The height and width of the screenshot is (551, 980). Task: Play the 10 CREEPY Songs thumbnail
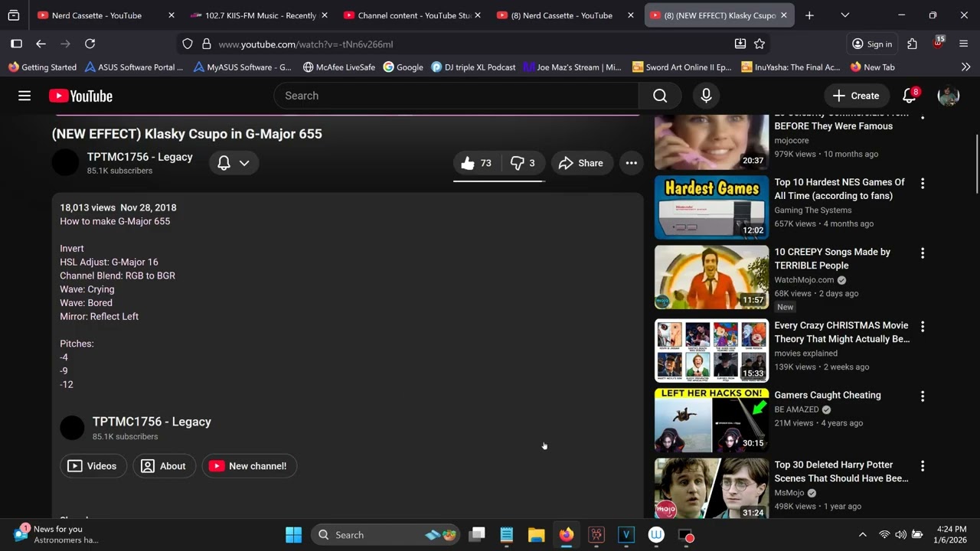coord(711,277)
